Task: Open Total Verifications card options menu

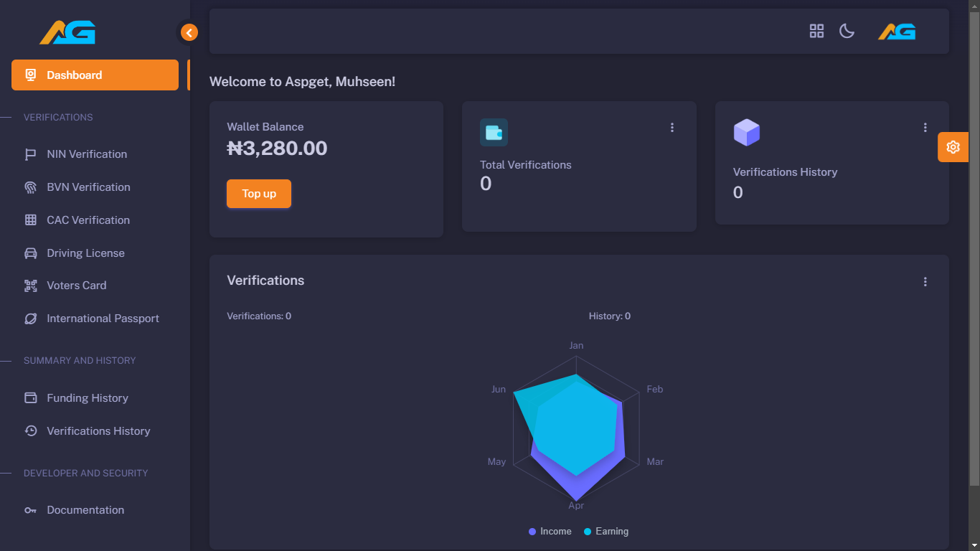Action: 672,128
